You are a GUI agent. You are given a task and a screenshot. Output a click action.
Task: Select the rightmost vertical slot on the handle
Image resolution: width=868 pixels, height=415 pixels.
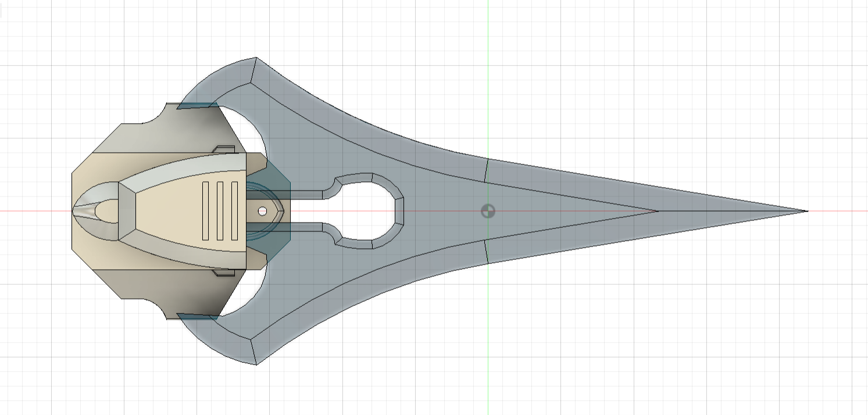click(x=234, y=210)
